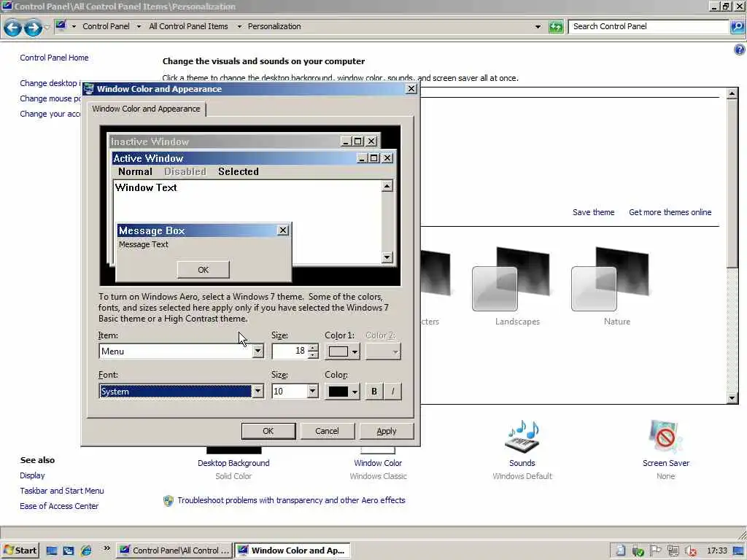Open Ease of Access Center link
This screenshot has height=560, width=747.
click(x=59, y=506)
